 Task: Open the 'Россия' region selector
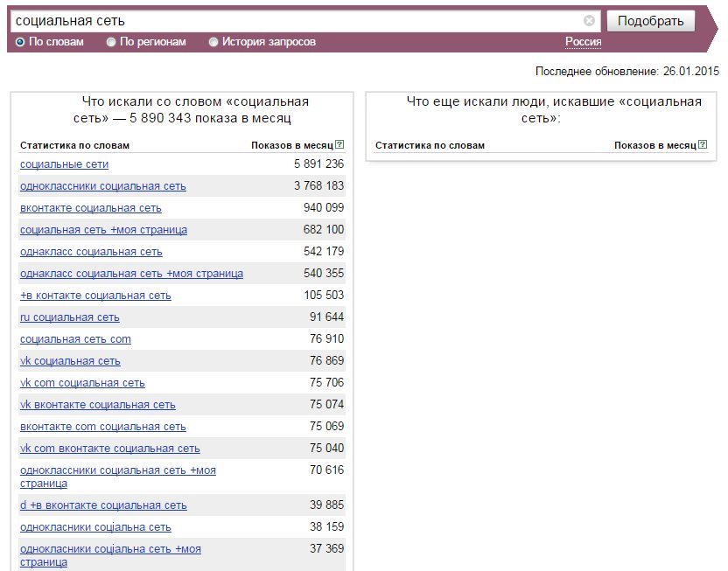[583, 42]
